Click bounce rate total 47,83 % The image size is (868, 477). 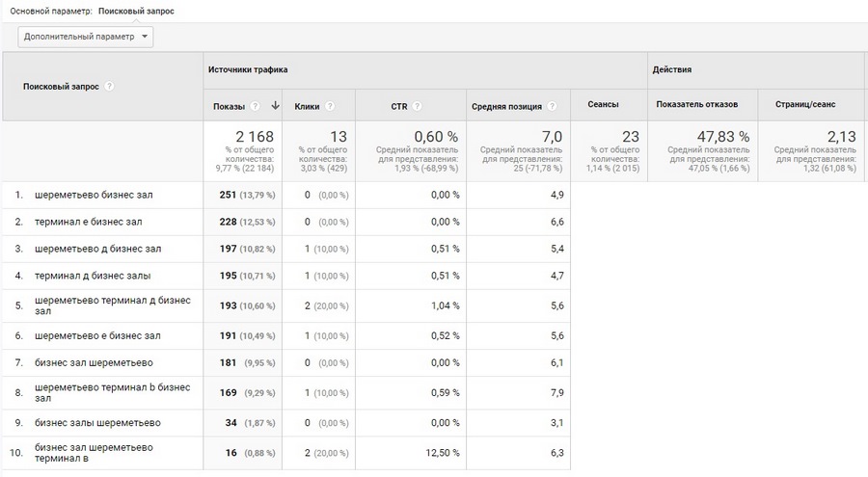click(x=723, y=136)
